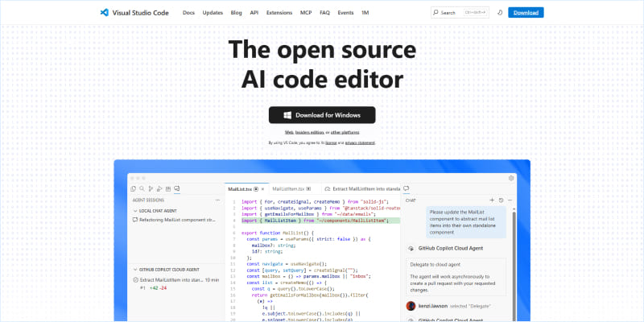Open the Docs menu item
This screenshot has height=322, width=644.
click(x=188, y=13)
